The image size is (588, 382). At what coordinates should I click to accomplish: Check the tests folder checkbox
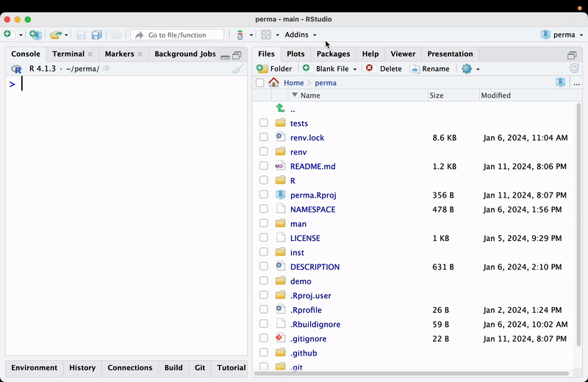coord(264,123)
